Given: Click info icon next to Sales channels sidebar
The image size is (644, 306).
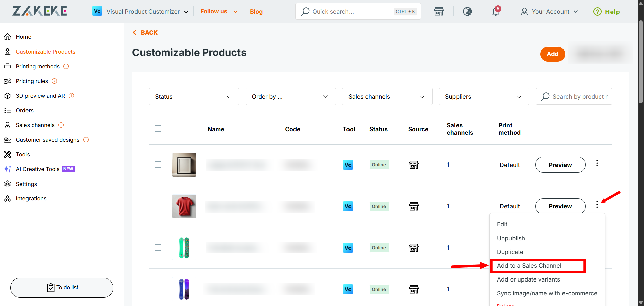Looking at the screenshot, I should (x=61, y=125).
